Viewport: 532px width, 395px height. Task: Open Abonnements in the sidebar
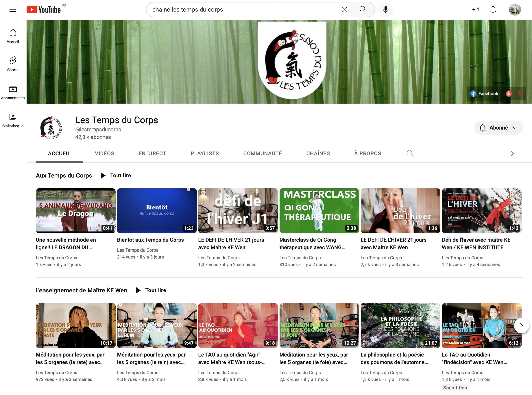(13, 92)
